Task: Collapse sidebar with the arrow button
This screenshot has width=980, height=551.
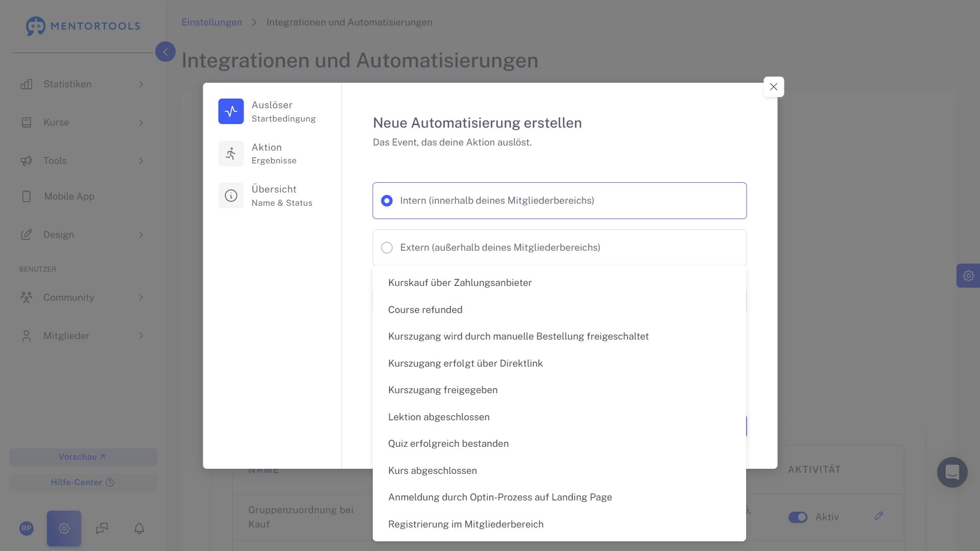Action: [165, 52]
